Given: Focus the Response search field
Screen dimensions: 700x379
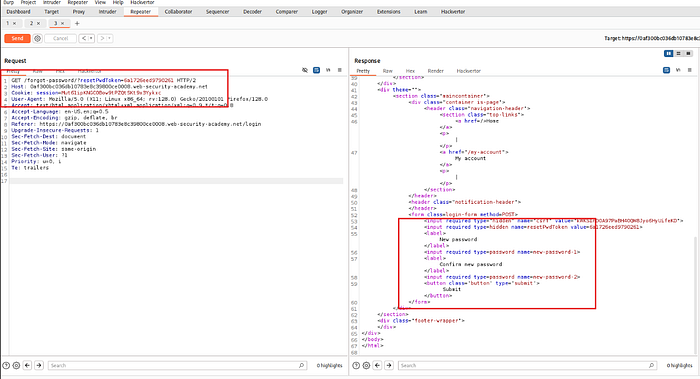Looking at the screenshot, I should tap(527, 365).
